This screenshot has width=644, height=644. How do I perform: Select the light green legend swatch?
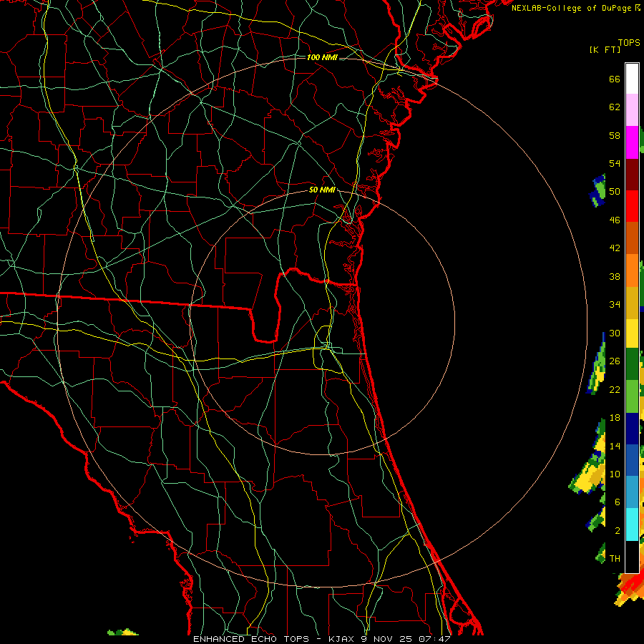pos(632,396)
